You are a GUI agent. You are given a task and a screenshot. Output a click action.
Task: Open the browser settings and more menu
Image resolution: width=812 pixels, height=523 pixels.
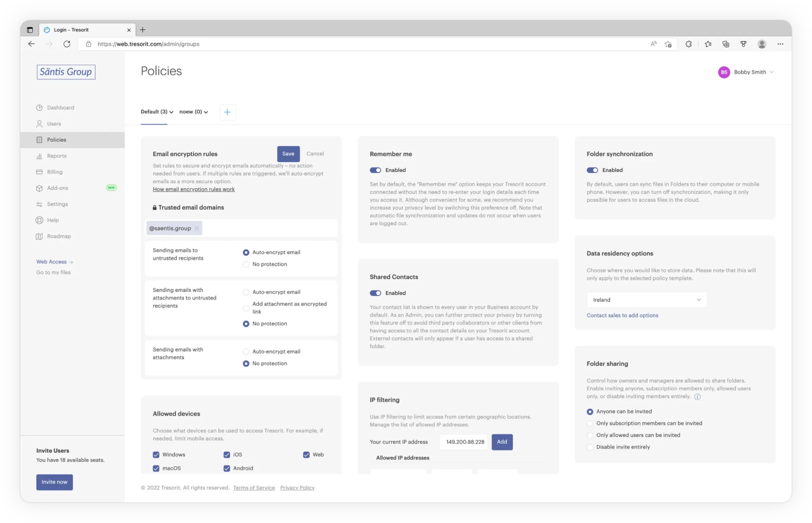[x=780, y=44]
